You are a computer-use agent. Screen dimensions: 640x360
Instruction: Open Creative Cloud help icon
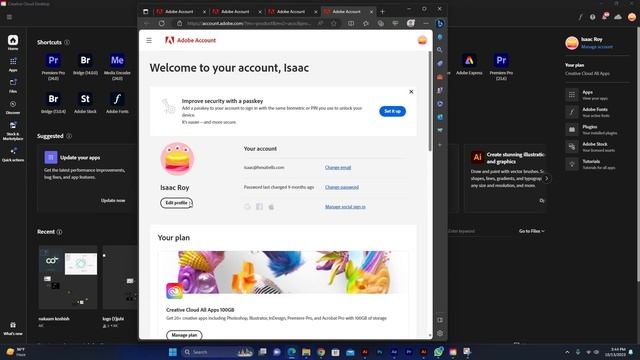592,17
